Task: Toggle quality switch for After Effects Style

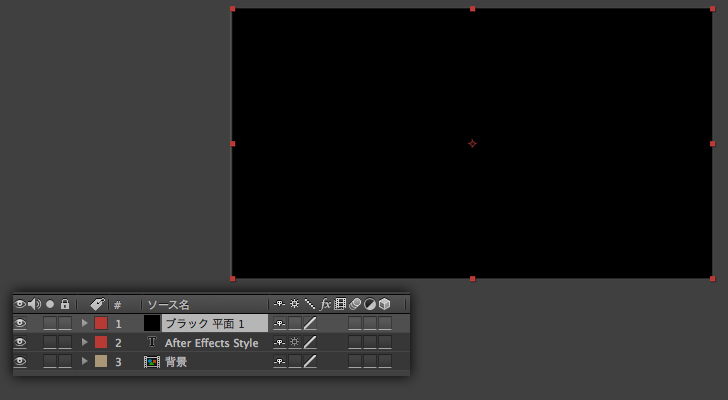Action: (310, 342)
